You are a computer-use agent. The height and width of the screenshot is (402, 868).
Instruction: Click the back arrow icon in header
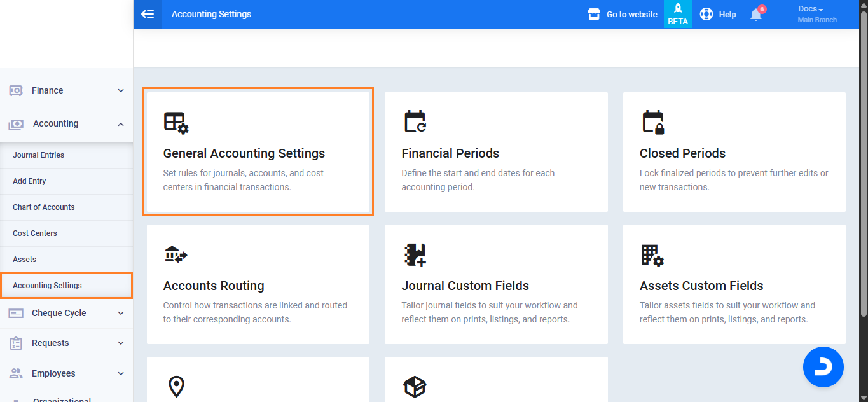[x=148, y=14]
